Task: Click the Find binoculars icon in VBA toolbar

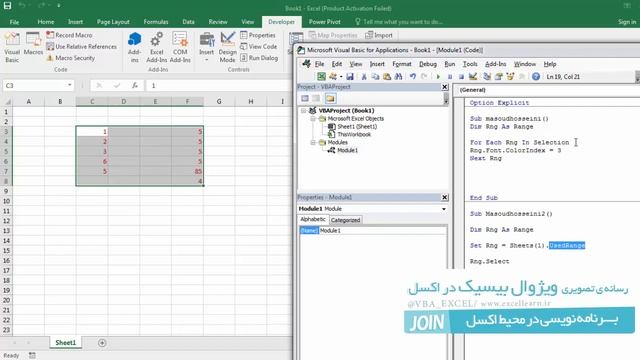Action: 399,76
